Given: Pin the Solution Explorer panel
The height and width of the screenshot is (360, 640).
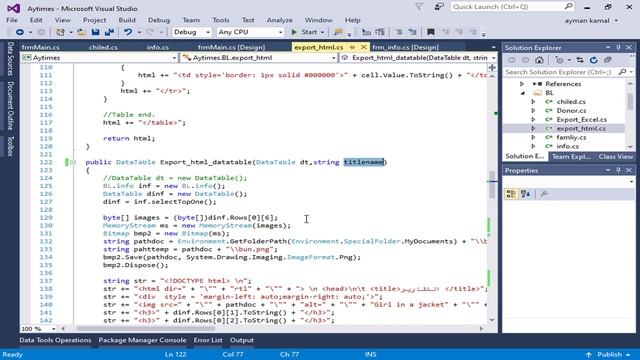Looking at the screenshot, I should coord(618,48).
